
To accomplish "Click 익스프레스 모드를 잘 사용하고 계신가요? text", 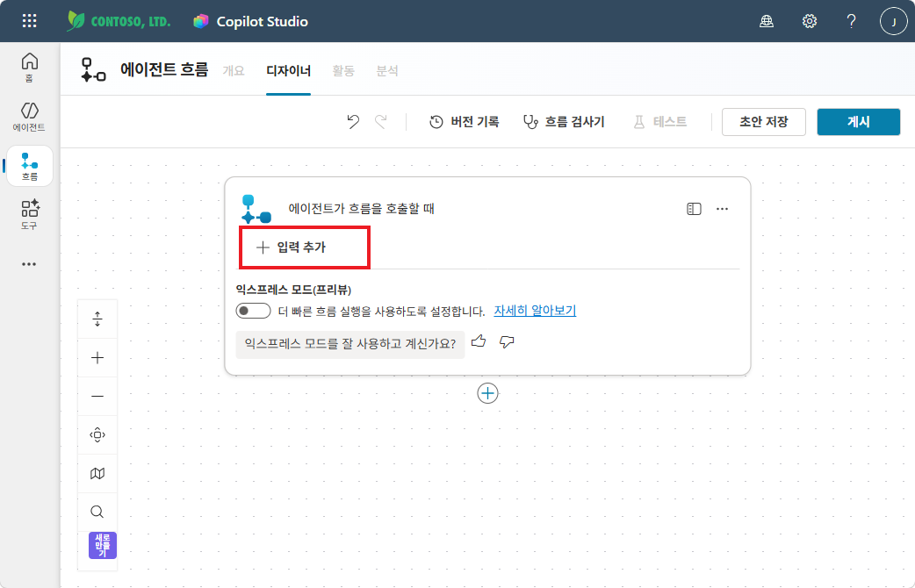I will coord(350,343).
